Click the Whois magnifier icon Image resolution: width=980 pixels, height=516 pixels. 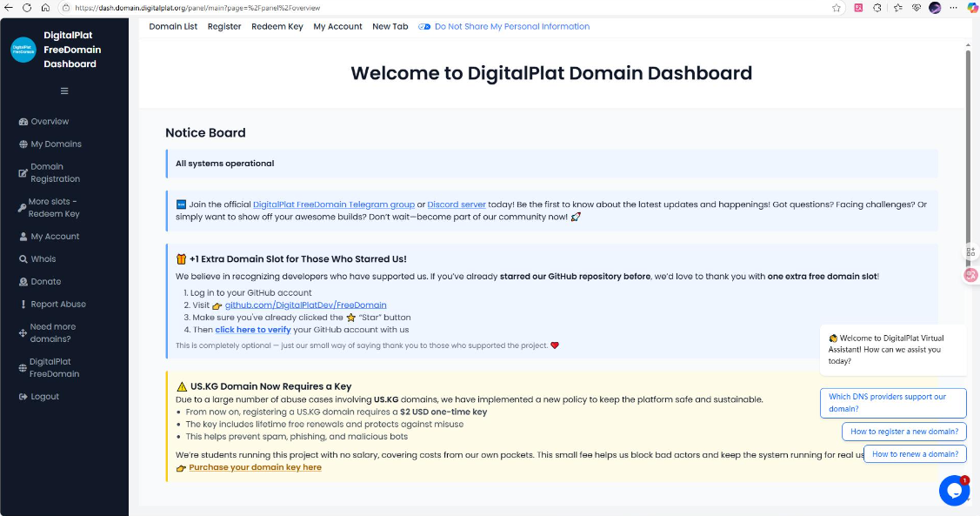click(x=23, y=259)
